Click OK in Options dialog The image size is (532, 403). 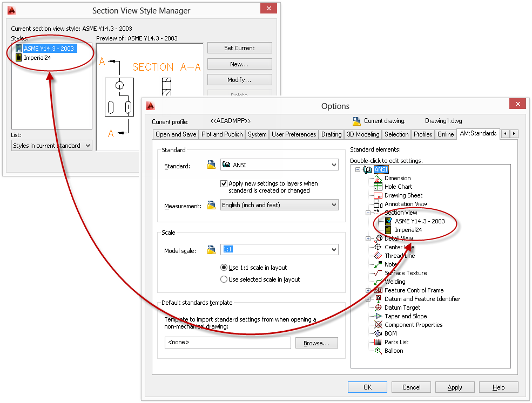(367, 387)
